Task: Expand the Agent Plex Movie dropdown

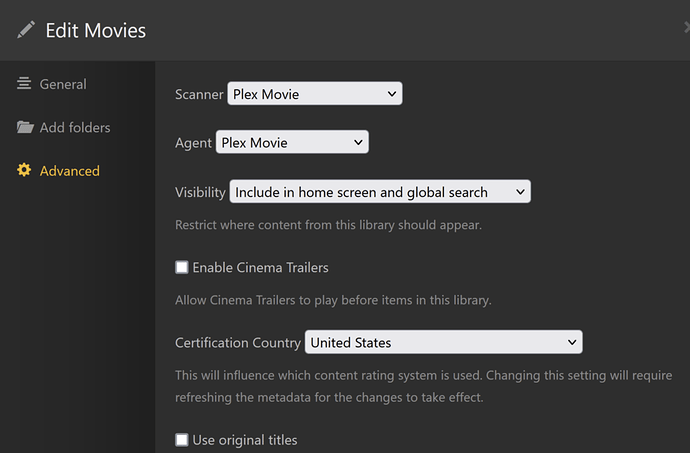Action: 292,143
